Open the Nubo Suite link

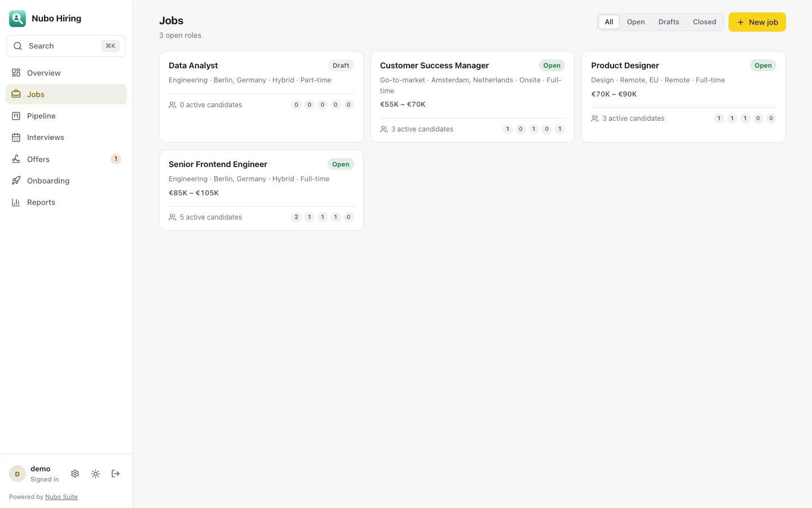tap(61, 497)
